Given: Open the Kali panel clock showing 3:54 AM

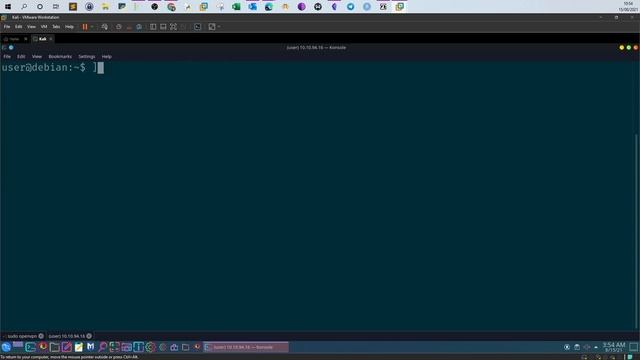Looking at the screenshot, I should pyautogui.click(x=613, y=347).
